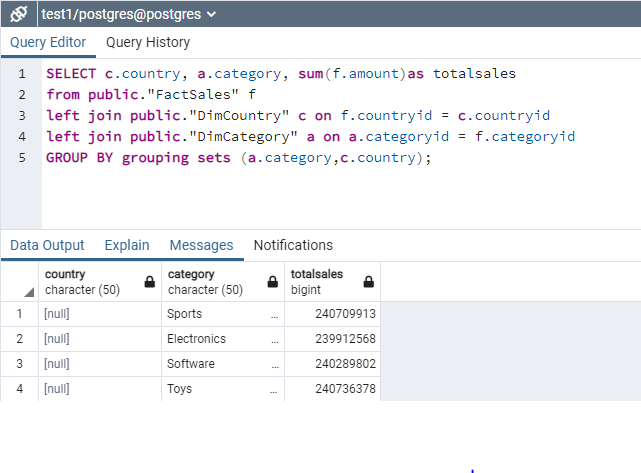
Task: Click GROUP BY keyword in line 5
Action: [79, 157]
